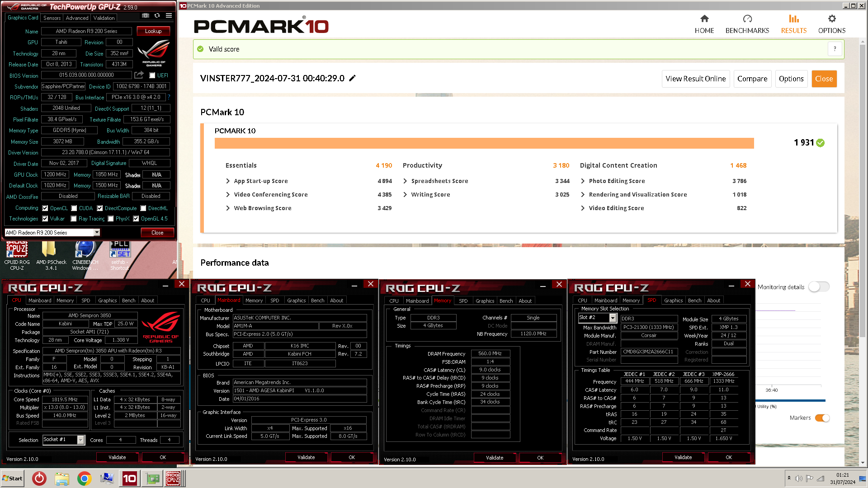The width and height of the screenshot is (868, 488).
Task: Click the red power button taskbar icon
Action: [39, 479]
